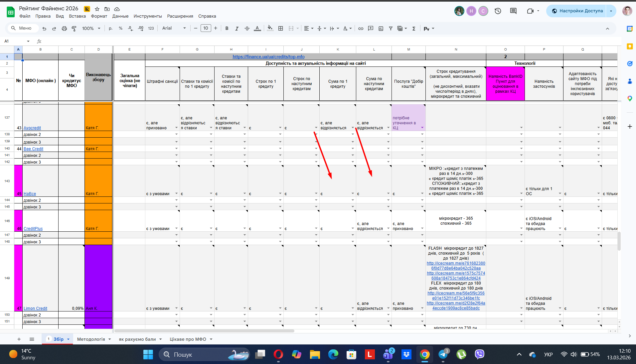636x364 pixels.
Task: Insert a link from the toolbar
Action: click(x=361, y=29)
